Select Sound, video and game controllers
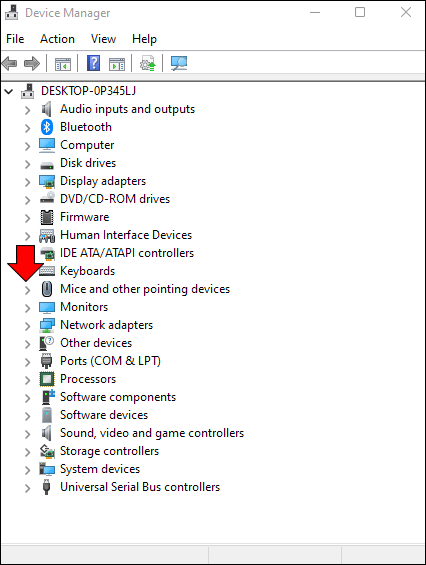 (152, 433)
